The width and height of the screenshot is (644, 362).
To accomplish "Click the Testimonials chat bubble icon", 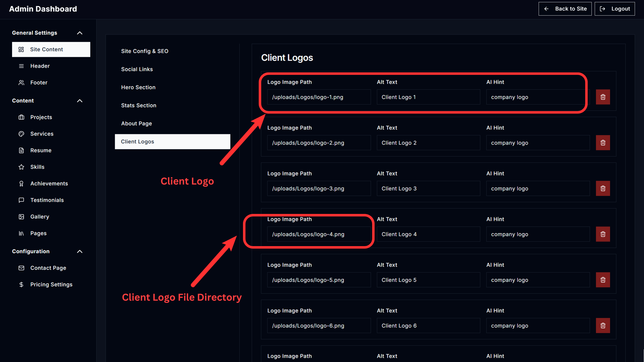I will pyautogui.click(x=21, y=200).
